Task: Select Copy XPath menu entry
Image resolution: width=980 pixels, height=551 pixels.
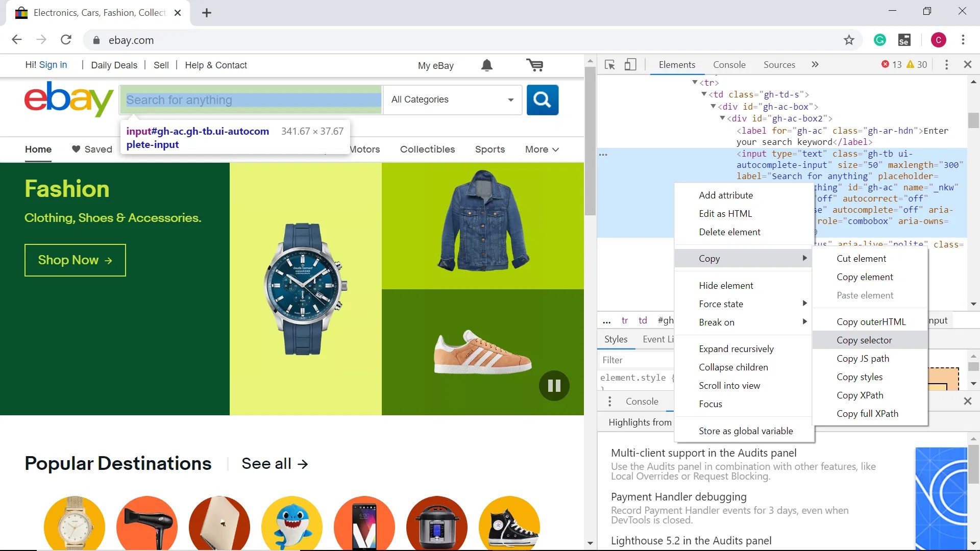Action: point(860,395)
